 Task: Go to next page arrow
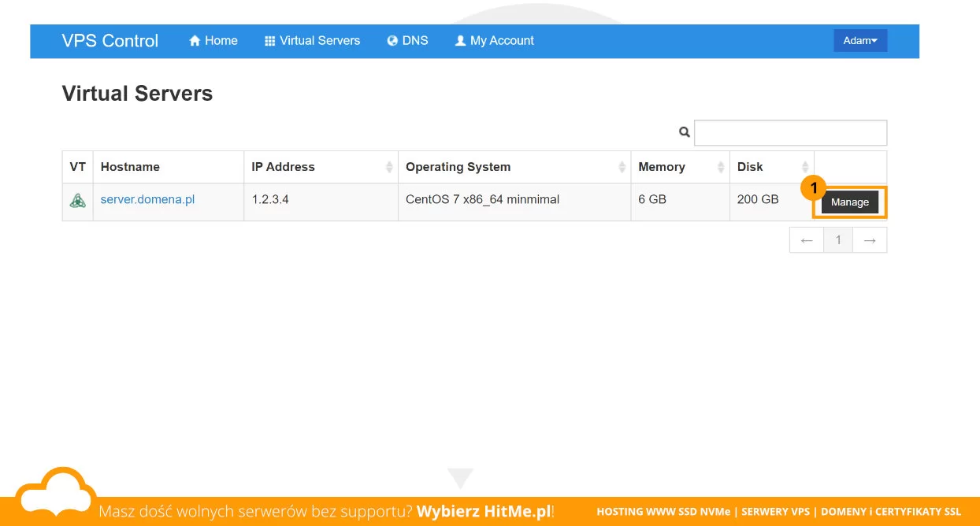[x=870, y=240]
